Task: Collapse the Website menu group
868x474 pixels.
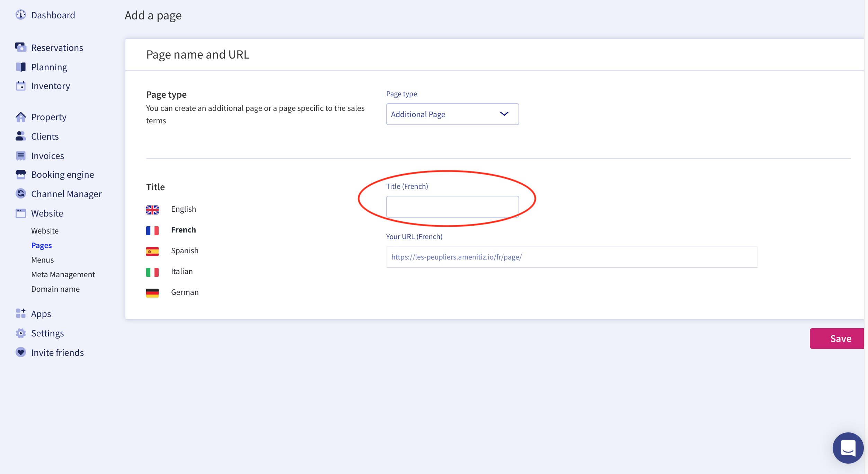Action: click(x=47, y=213)
